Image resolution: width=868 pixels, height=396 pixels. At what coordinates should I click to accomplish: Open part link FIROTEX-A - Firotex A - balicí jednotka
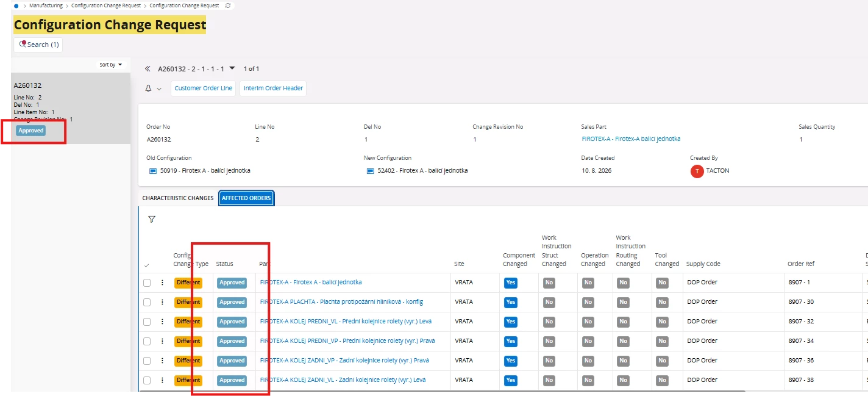coord(311,283)
